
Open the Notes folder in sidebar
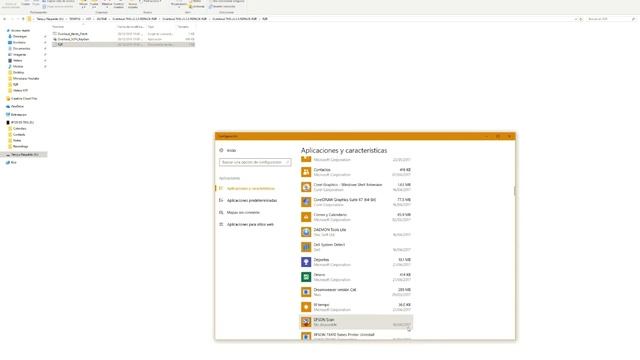coord(17,140)
